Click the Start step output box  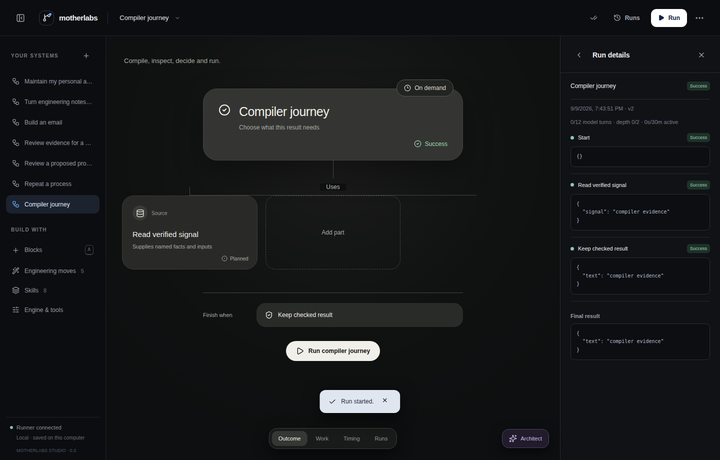tap(640, 157)
